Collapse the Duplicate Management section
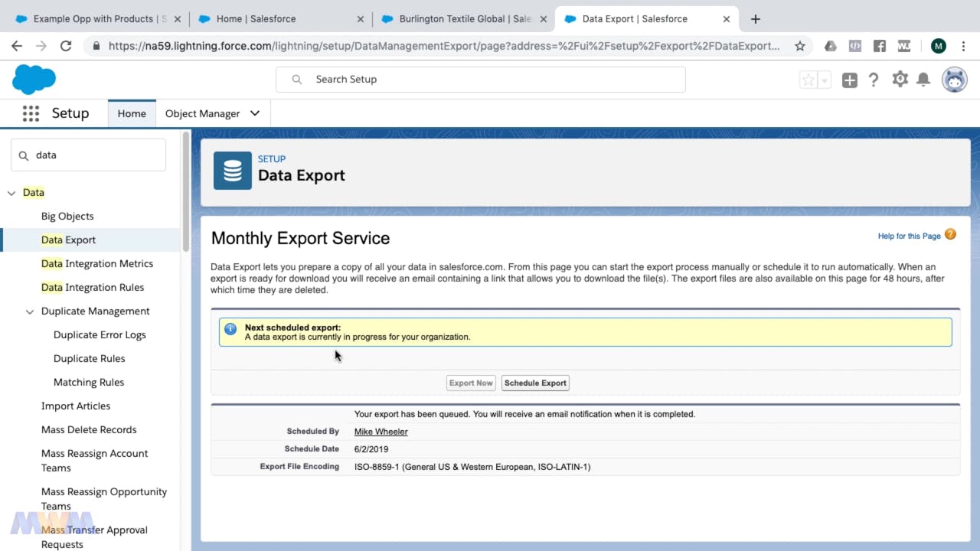This screenshot has width=980, height=551. (30, 311)
